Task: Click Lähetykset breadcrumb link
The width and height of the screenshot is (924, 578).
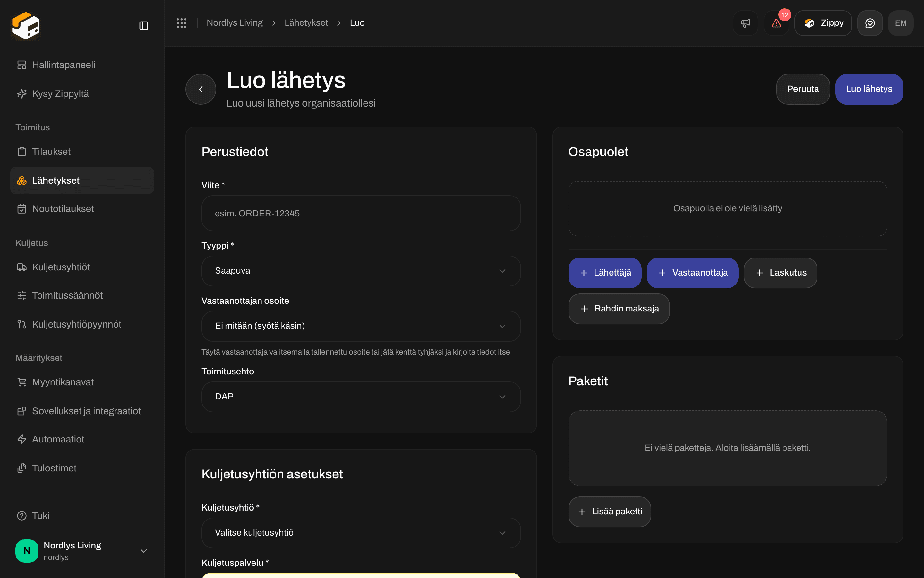Action: coord(306,23)
